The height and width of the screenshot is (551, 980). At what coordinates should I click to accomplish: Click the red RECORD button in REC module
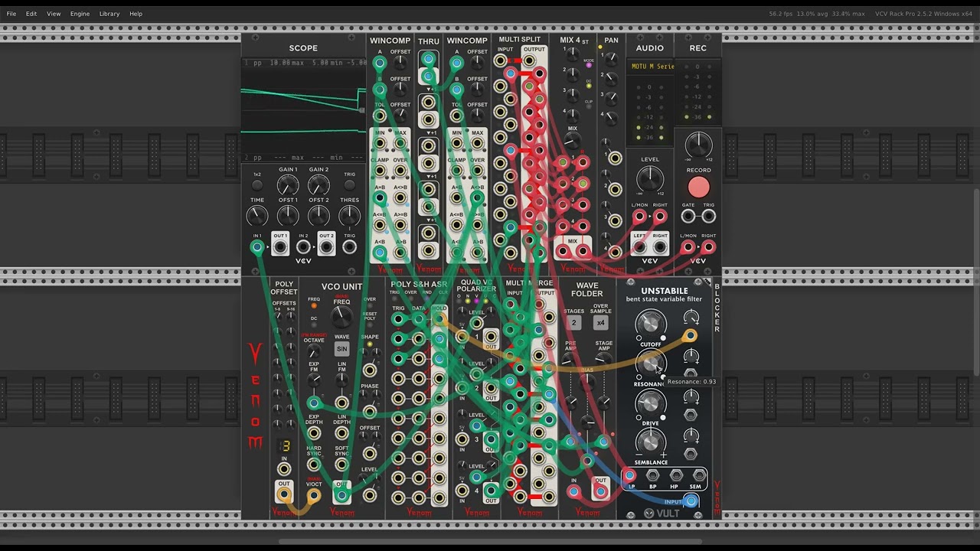tap(698, 187)
